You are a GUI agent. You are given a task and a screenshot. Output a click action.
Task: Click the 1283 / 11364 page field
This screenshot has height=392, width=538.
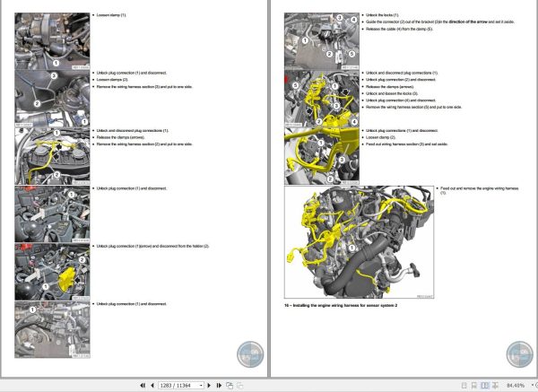tap(178, 386)
